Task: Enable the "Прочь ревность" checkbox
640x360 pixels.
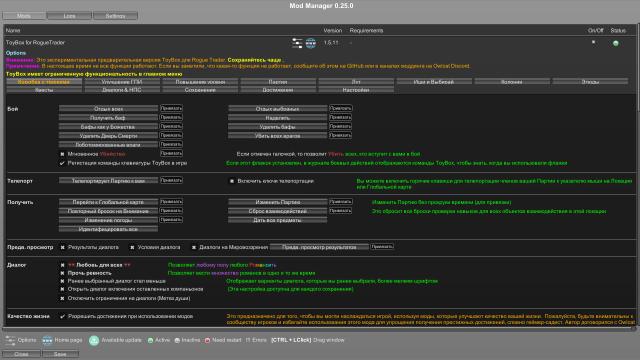Action: click(62, 273)
